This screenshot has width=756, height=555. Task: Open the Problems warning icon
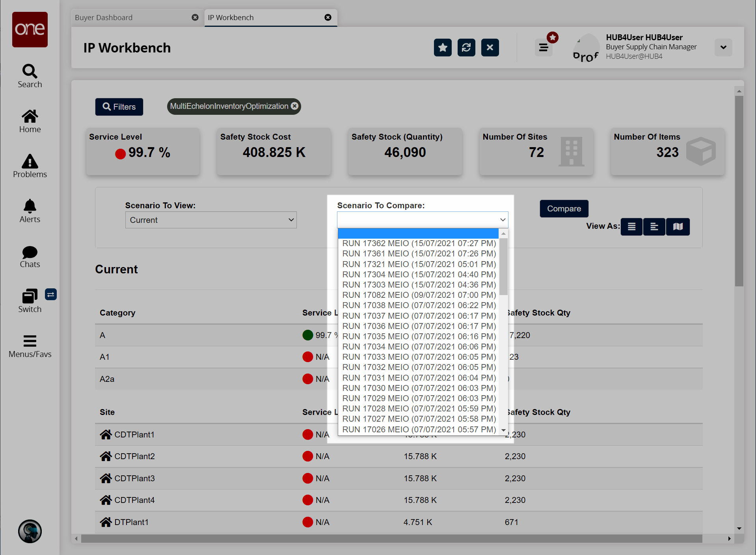(x=30, y=166)
